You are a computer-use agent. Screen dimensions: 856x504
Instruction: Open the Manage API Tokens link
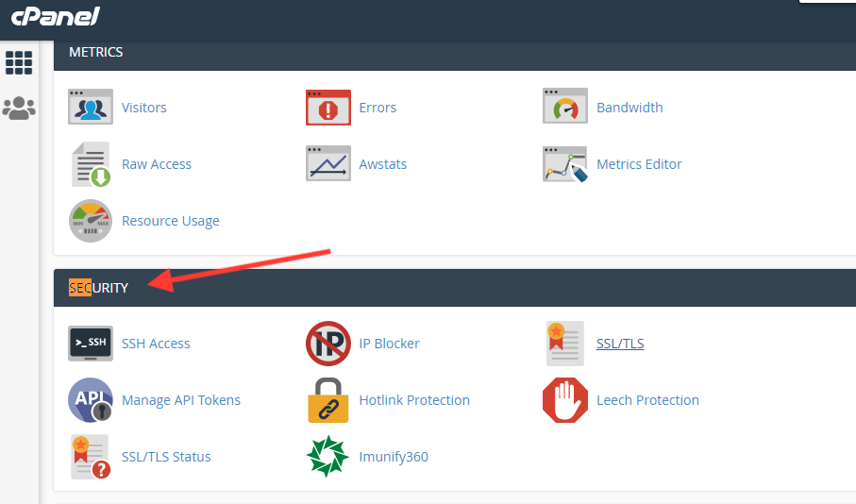point(180,400)
